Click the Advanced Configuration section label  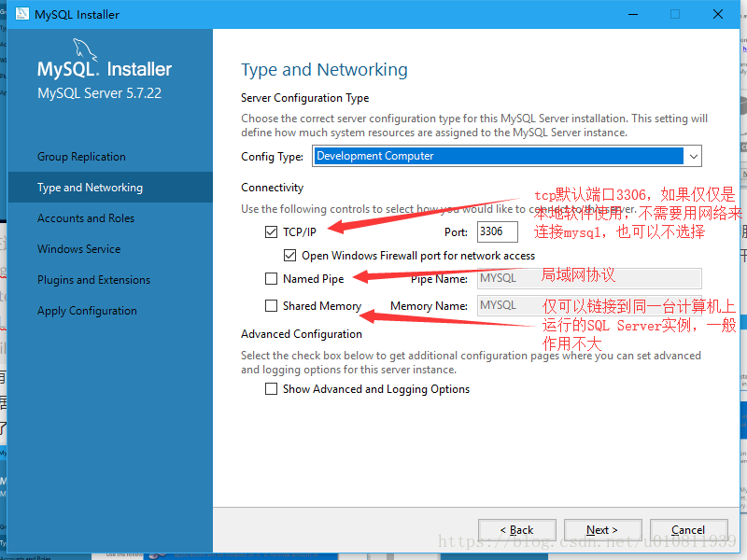coord(302,334)
